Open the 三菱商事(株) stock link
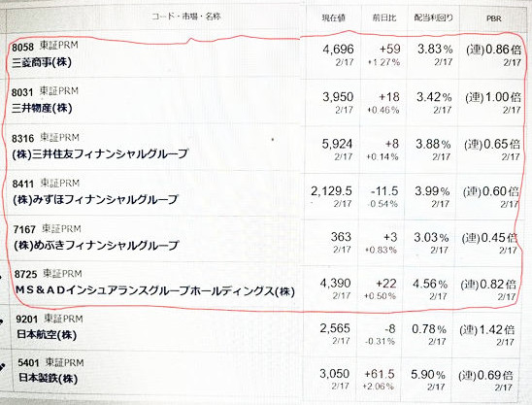This screenshot has width=532, height=405. pos(42,63)
